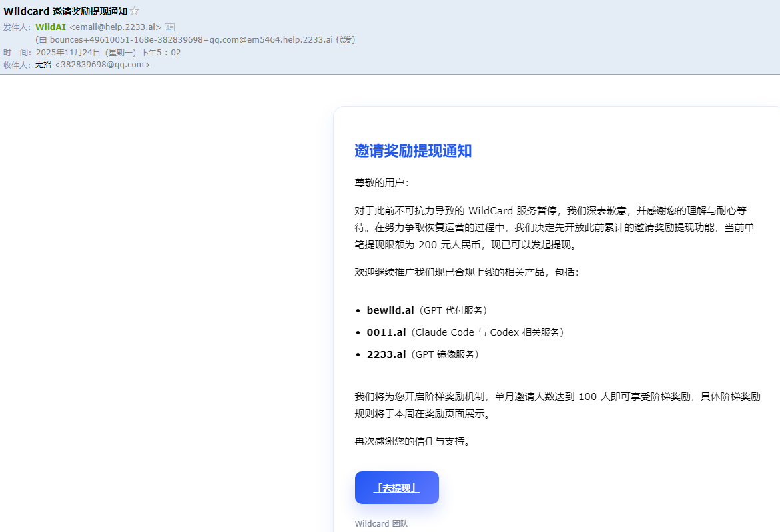Click the email subject title text

65,11
